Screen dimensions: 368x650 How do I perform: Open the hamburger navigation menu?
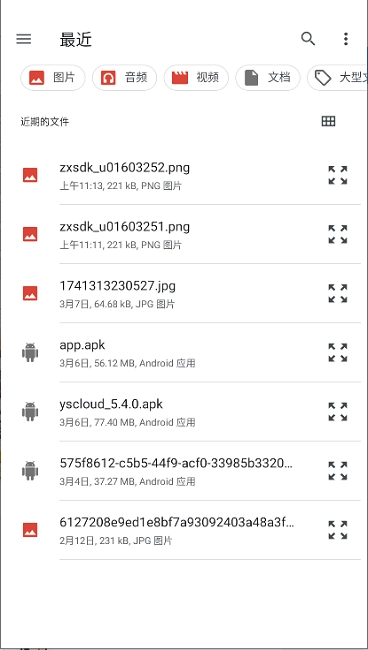click(24, 39)
